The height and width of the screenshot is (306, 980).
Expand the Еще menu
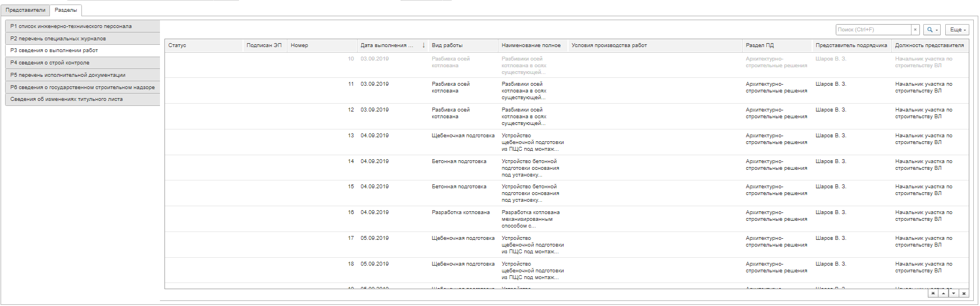tap(957, 30)
